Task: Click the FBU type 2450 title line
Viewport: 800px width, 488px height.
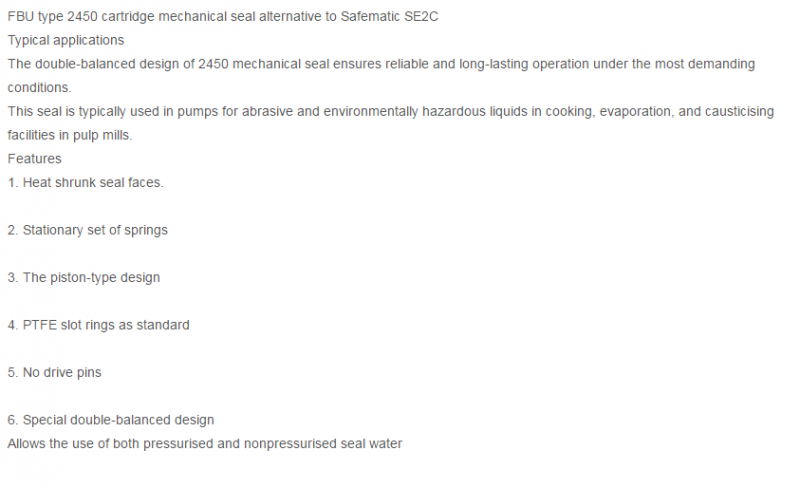Action: [223, 17]
